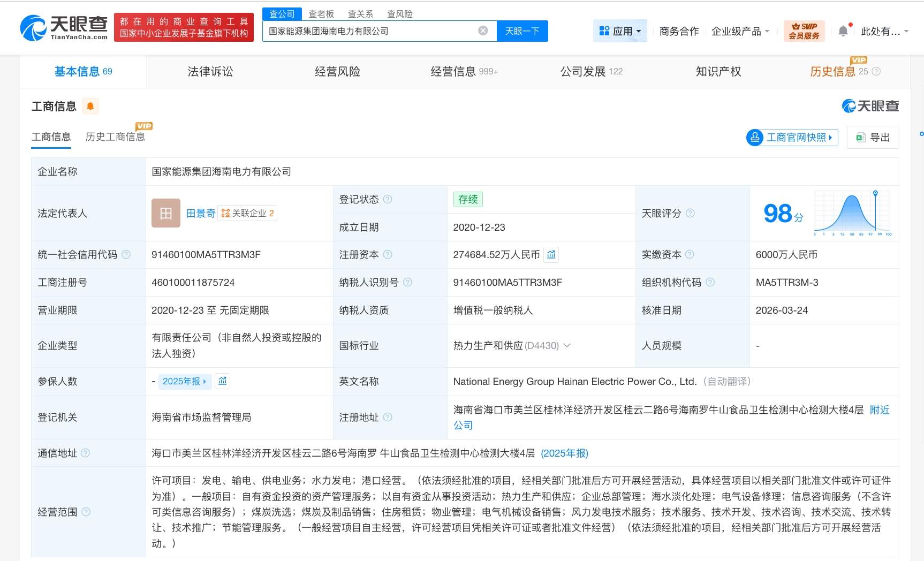Switch to the 法律诉讼 tab
Viewport: 924px width, 561px height.
tap(210, 71)
